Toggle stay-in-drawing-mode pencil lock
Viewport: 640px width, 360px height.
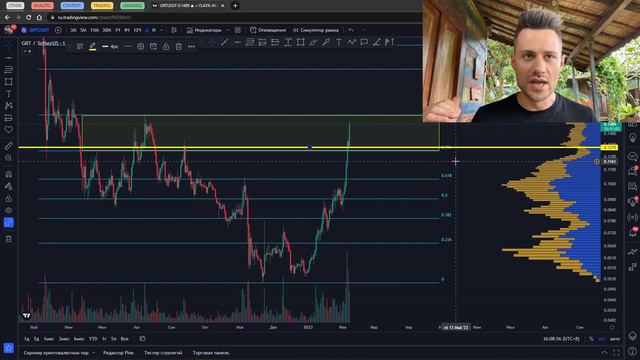(x=9, y=186)
